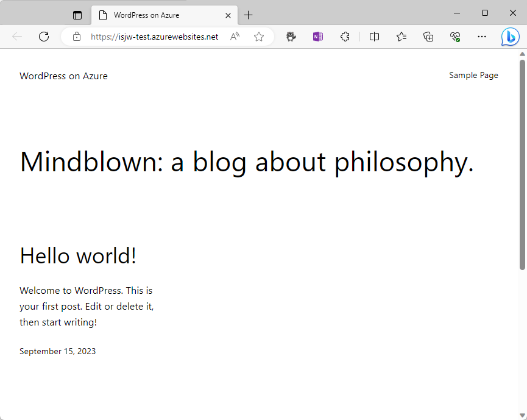View site information lock icon
This screenshot has width=527, height=420.
[77, 37]
